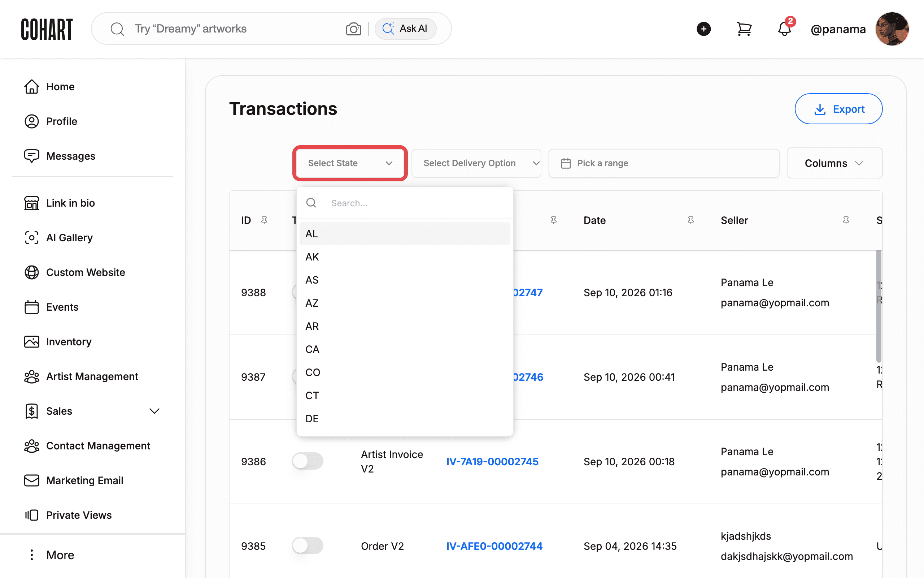Open Custom Website in sidebar
Viewport: 924px width, 578px height.
coord(86,272)
